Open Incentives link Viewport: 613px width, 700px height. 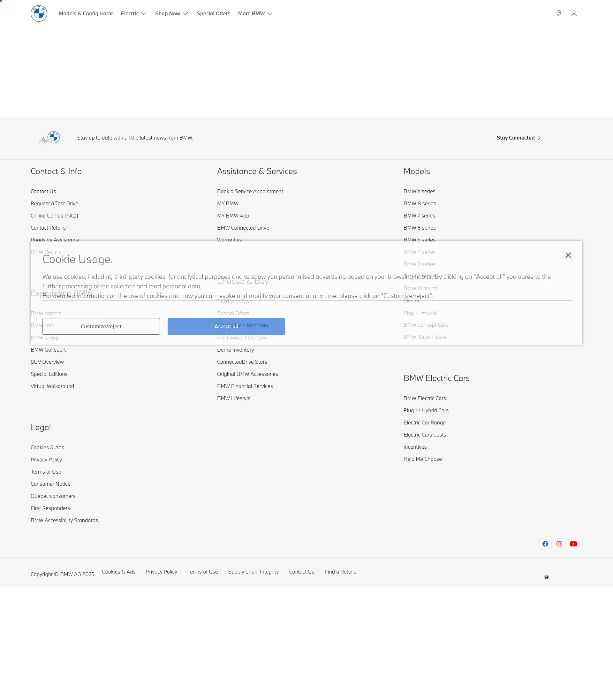coord(415,447)
